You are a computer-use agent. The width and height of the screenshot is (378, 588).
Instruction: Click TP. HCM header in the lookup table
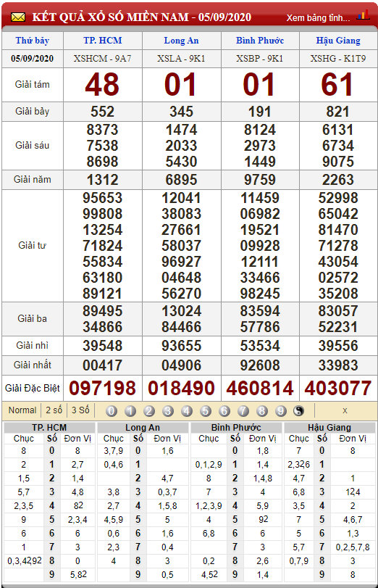[x=49, y=428]
